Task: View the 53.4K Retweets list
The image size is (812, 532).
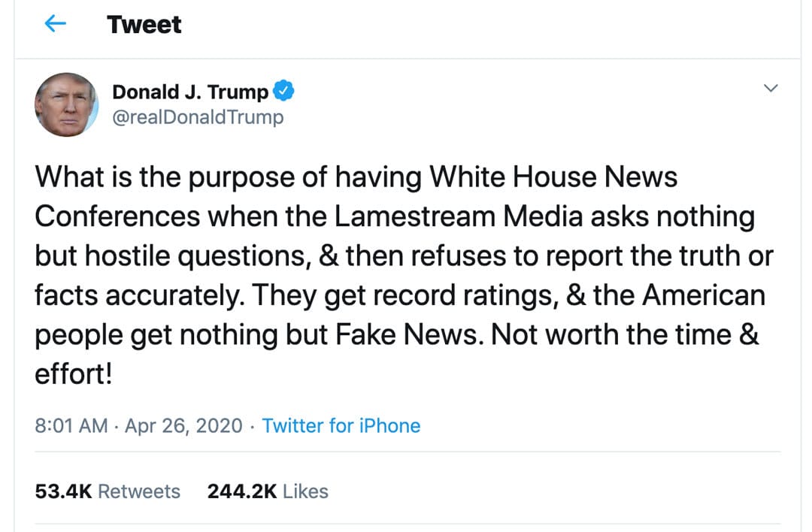Action: click(108, 491)
